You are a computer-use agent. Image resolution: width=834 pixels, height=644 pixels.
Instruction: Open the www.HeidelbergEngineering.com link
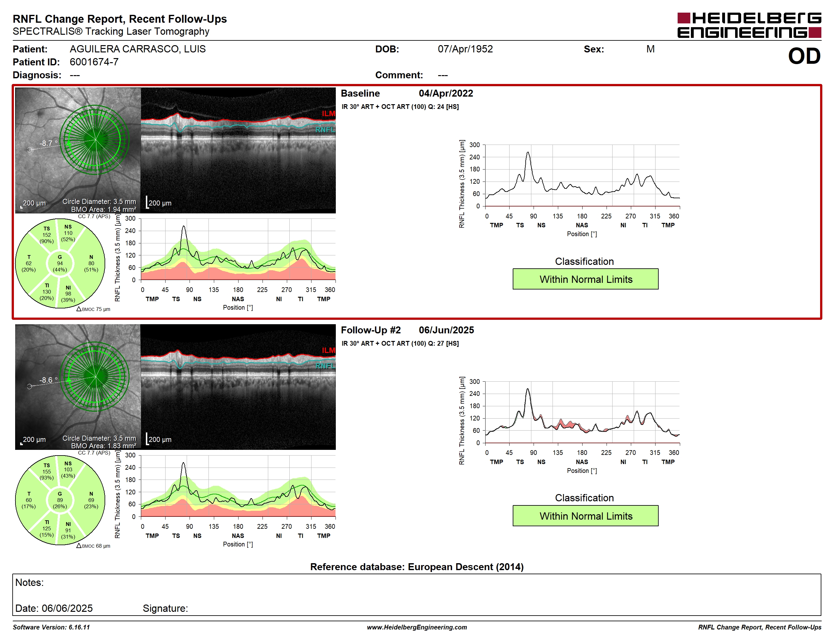click(x=417, y=627)
